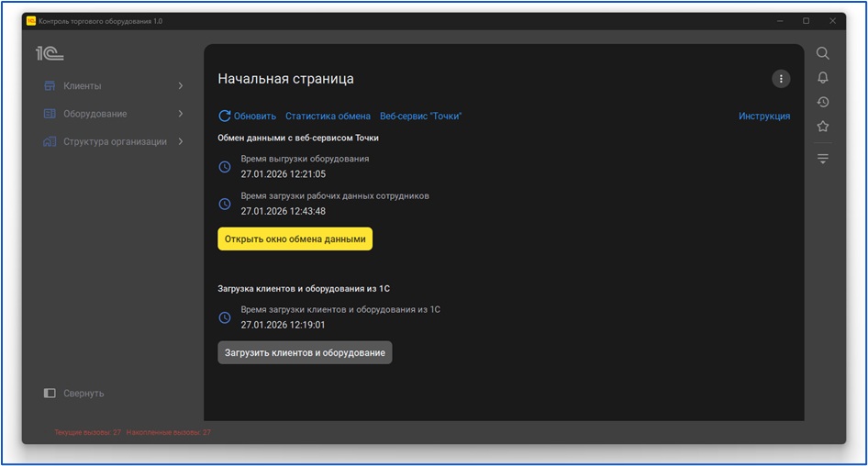The image size is (868, 466).
Task: Click the refresh arrow icon near Обновить
Action: (x=224, y=116)
